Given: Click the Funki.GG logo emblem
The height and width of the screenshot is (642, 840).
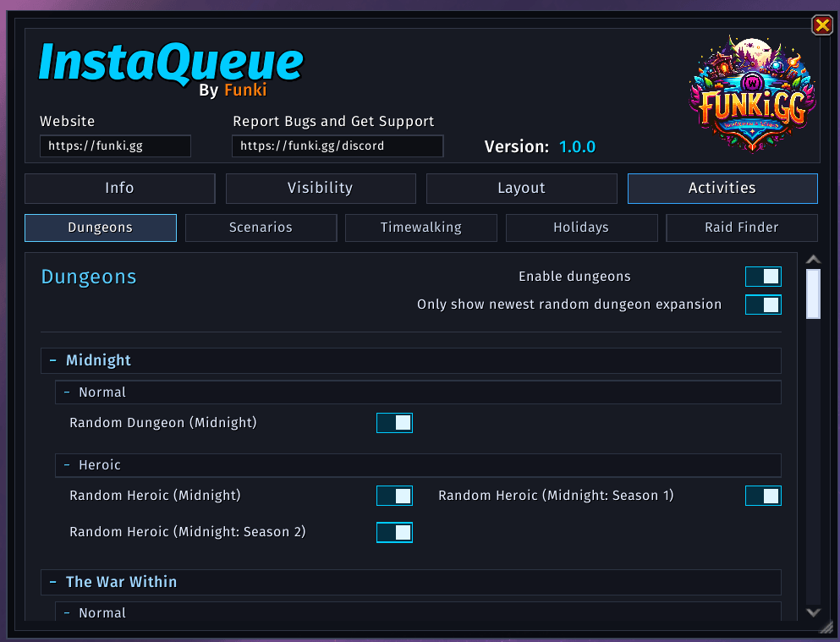Looking at the screenshot, I should click(x=752, y=94).
